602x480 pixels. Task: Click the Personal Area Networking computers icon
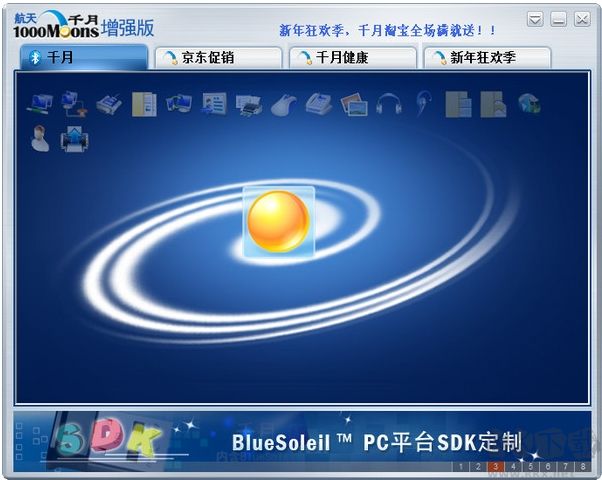point(40,104)
